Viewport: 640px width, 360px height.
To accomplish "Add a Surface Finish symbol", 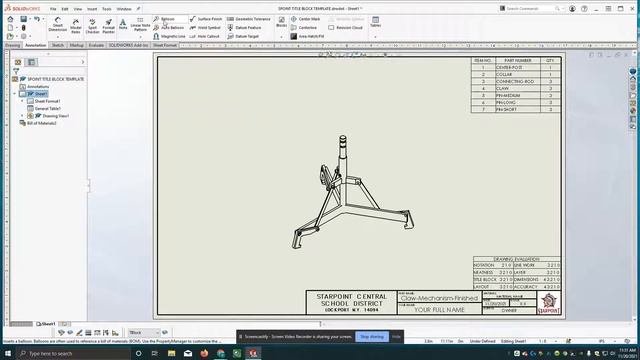I will 206,19.
